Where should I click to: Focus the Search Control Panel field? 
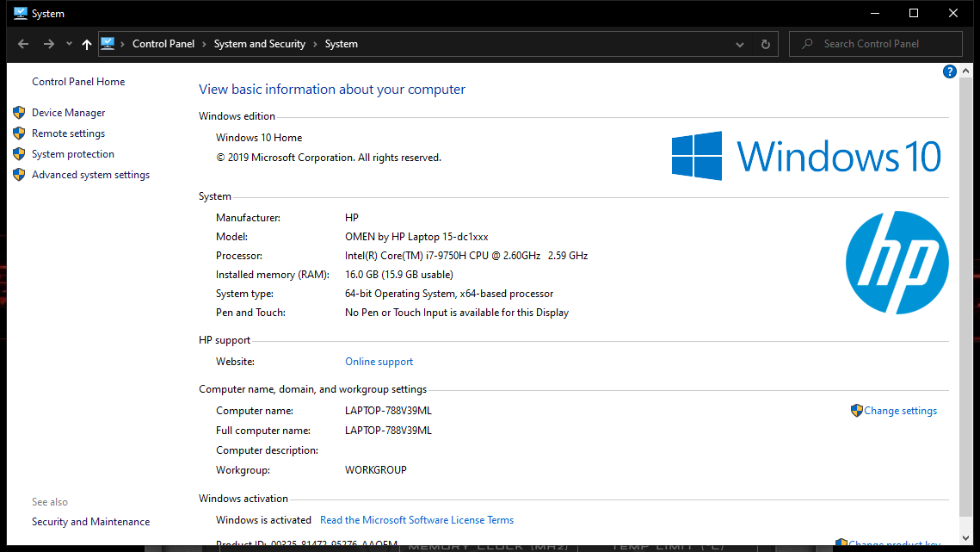tap(875, 44)
